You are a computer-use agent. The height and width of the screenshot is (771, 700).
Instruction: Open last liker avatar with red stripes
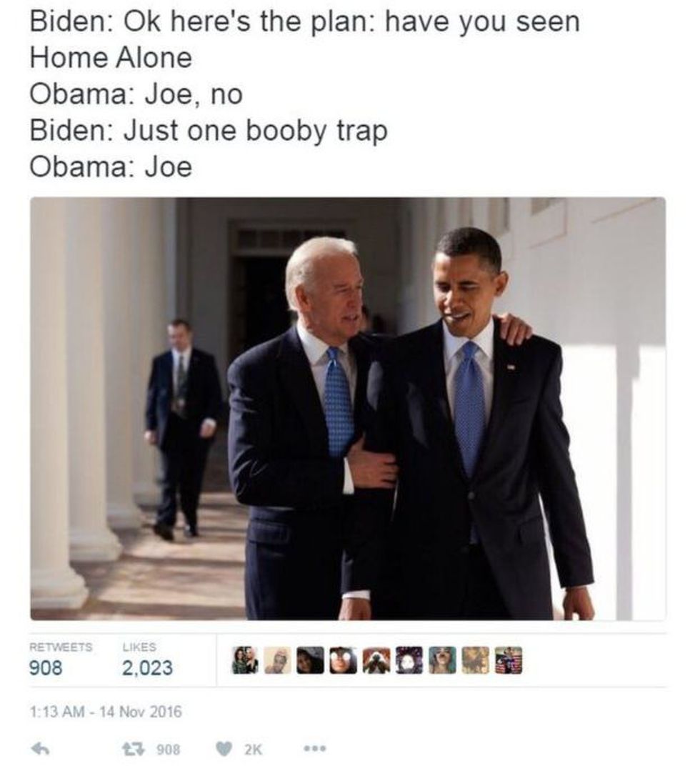(x=509, y=660)
